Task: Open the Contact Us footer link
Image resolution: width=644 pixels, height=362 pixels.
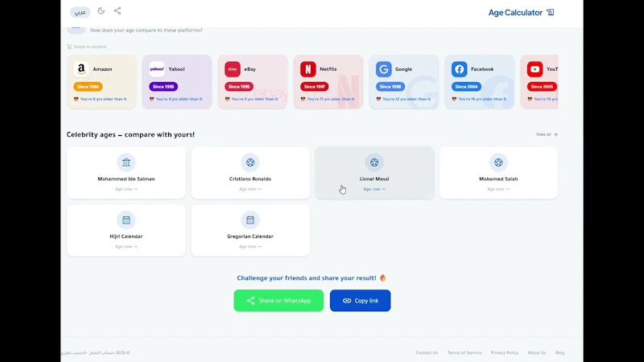Action: 427,352
